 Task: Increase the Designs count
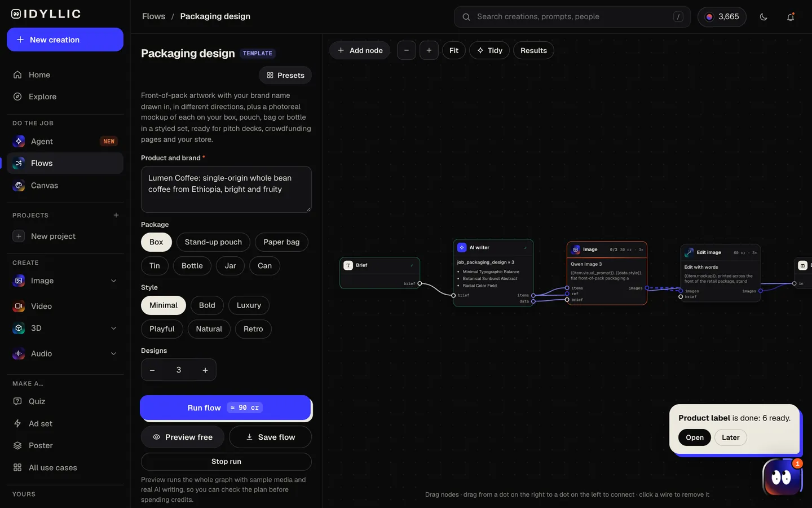pos(205,370)
